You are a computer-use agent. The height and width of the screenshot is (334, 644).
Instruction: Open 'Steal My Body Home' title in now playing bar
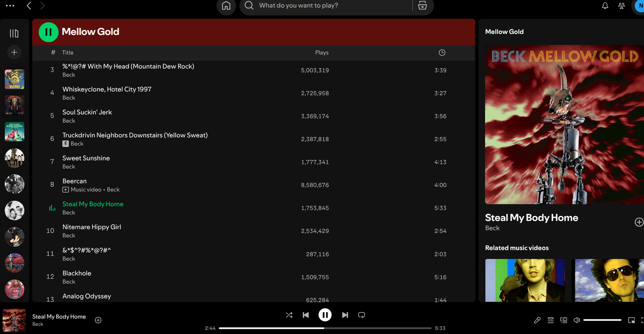click(59, 316)
